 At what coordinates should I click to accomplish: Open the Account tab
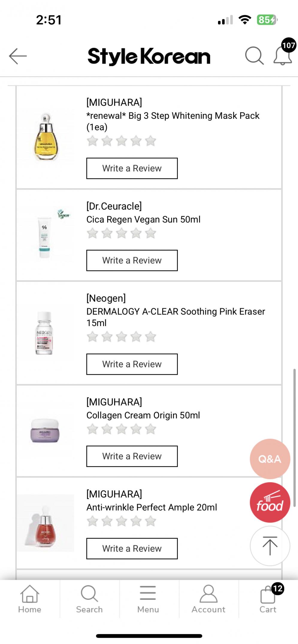[208, 599]
